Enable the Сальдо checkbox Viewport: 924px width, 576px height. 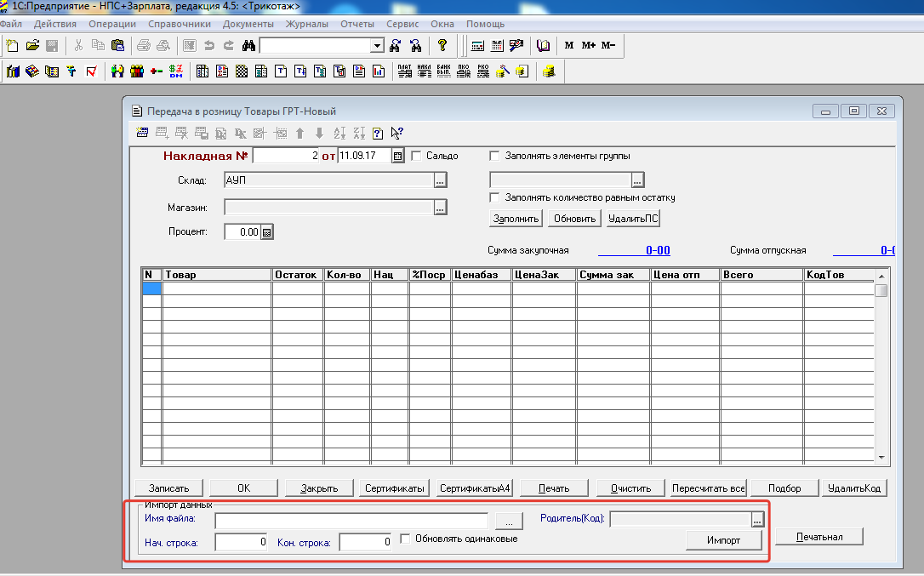[x=417, y=156]
